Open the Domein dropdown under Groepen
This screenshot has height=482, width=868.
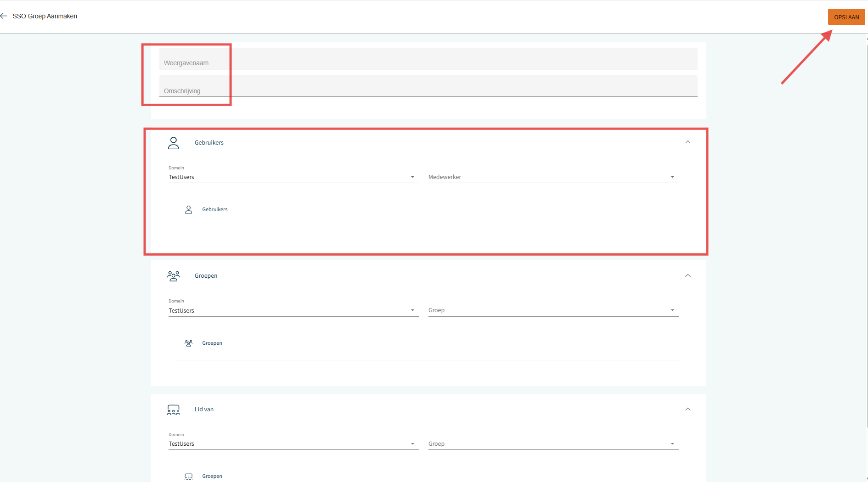click(x=293, y=311)
